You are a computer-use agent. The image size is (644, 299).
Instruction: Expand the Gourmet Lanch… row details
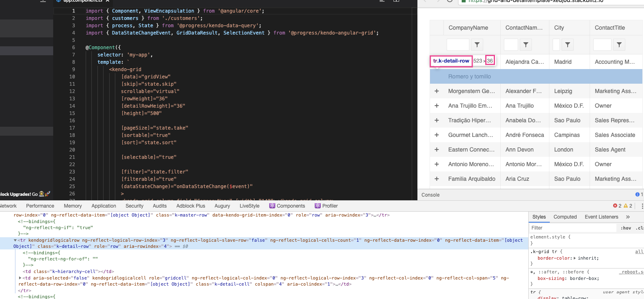pos(437,135)
